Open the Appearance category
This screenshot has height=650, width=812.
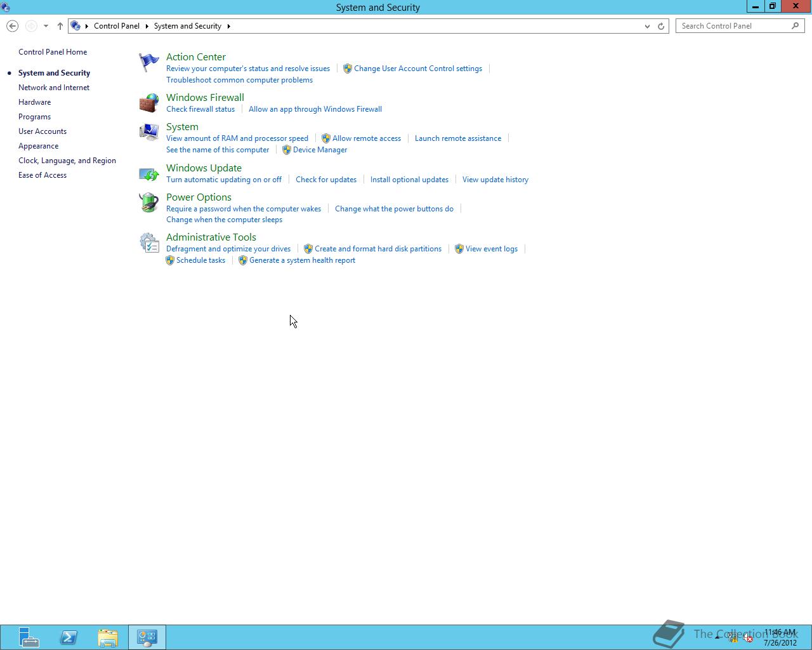pyautogui.click(x=38, y=146)
